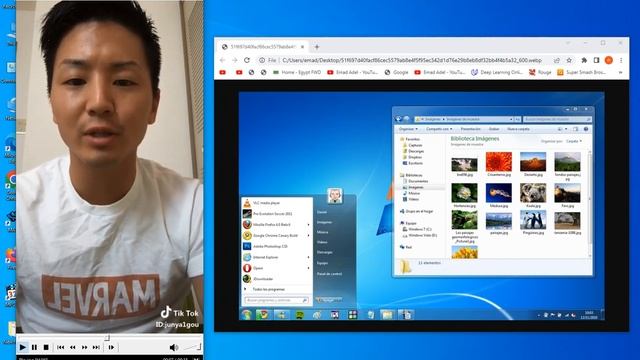Click the Play button in the media player
This screenshot has width=640, height=360.
click(22, 347)
